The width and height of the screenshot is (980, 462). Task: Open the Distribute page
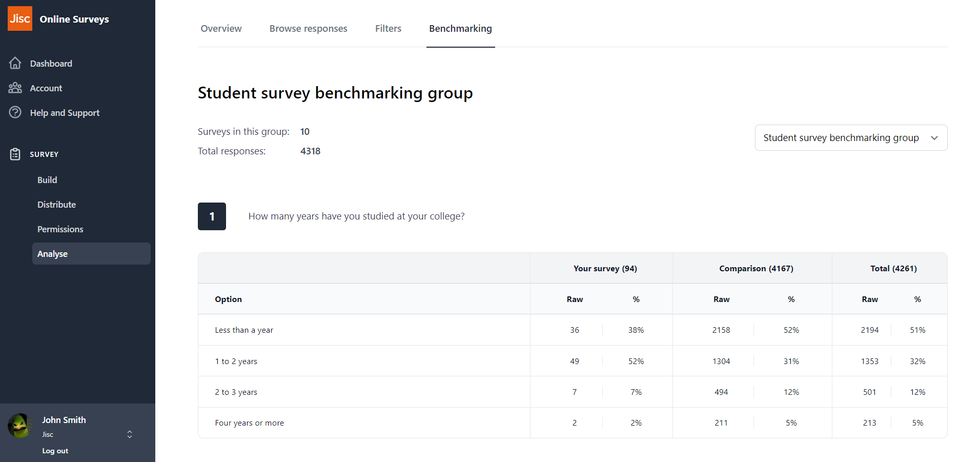coord(56,204)
